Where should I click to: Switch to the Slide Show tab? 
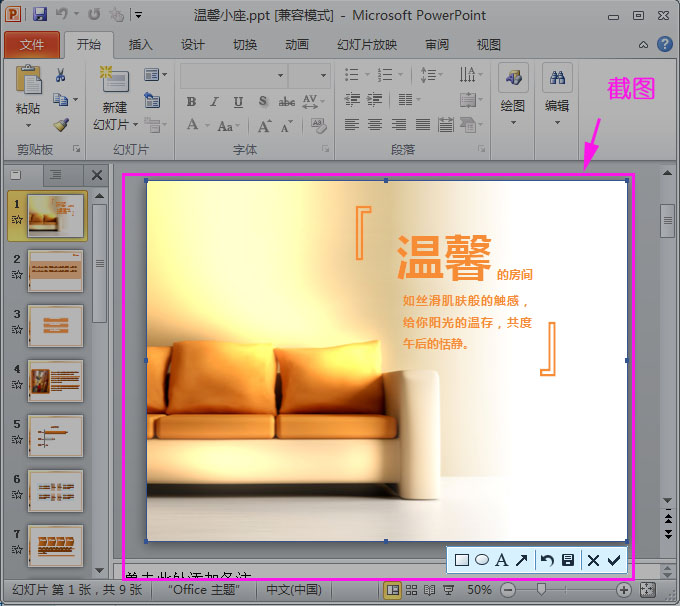(x=367, y=44)
